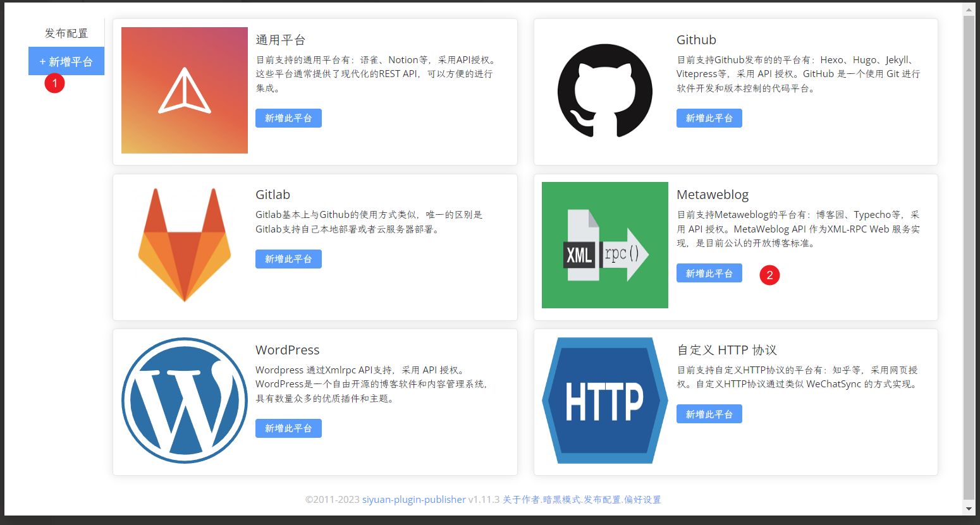
Task: Click the scrollbar down arrow
Action: 969,509
